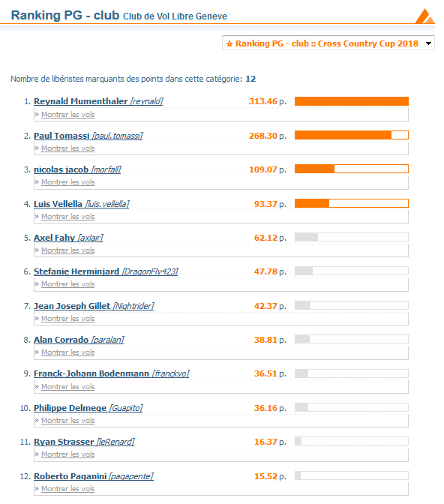444x504 pixels.
Task: Expand Montrer les vols under Alan Corrado
Action: (67, 352)
